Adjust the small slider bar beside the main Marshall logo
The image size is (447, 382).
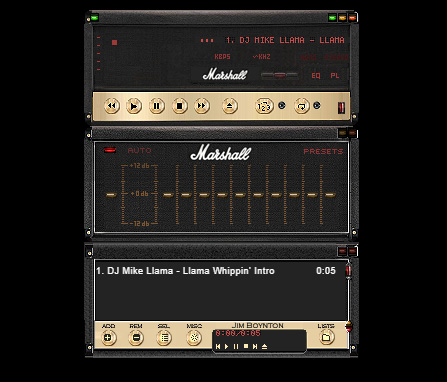point(280,75)
